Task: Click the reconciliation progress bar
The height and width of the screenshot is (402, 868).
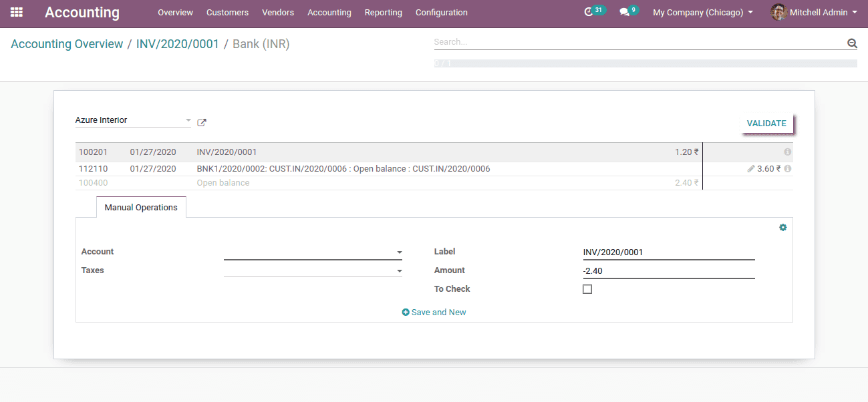Action: tap(645, 63)
